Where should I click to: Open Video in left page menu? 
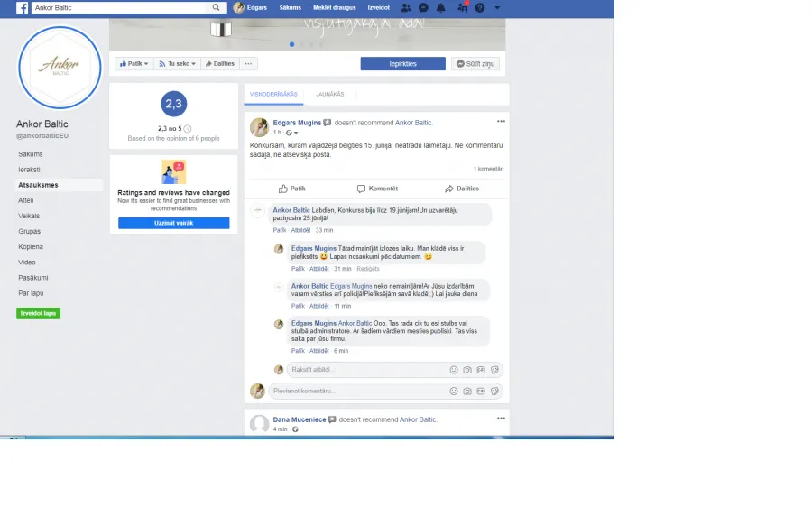(x=27, y=262)
